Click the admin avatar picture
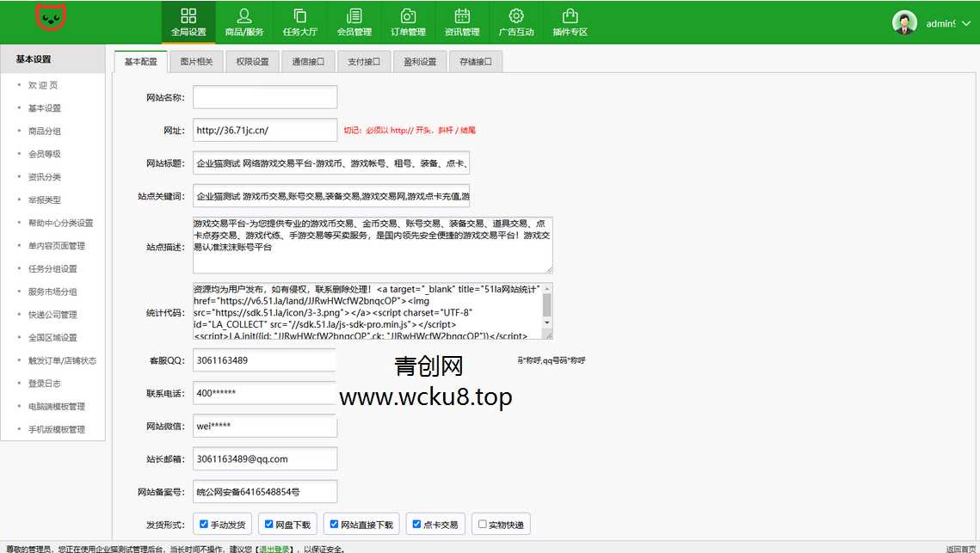This screenshot has width=980, height=553. [x=904, y=21]
